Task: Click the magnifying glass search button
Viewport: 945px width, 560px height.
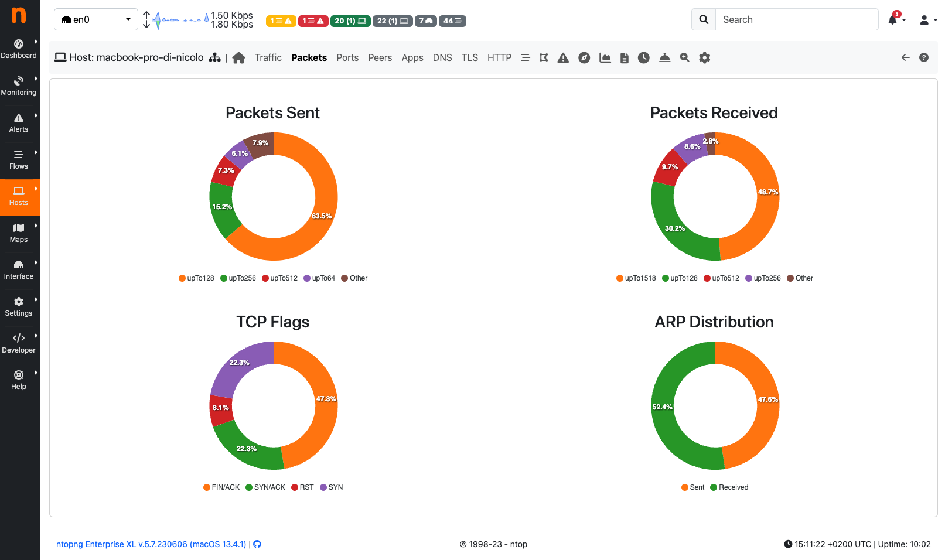Action: (x=704, y=19)
